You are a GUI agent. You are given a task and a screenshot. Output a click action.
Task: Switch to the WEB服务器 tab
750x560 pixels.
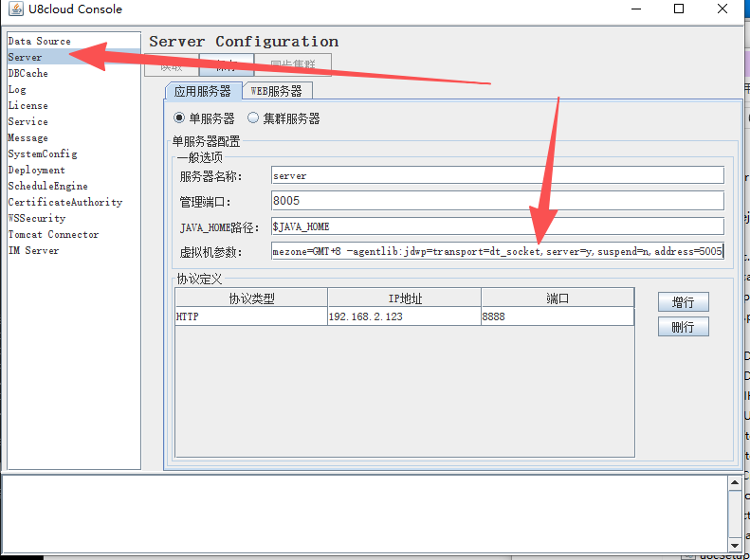point(277,91)
